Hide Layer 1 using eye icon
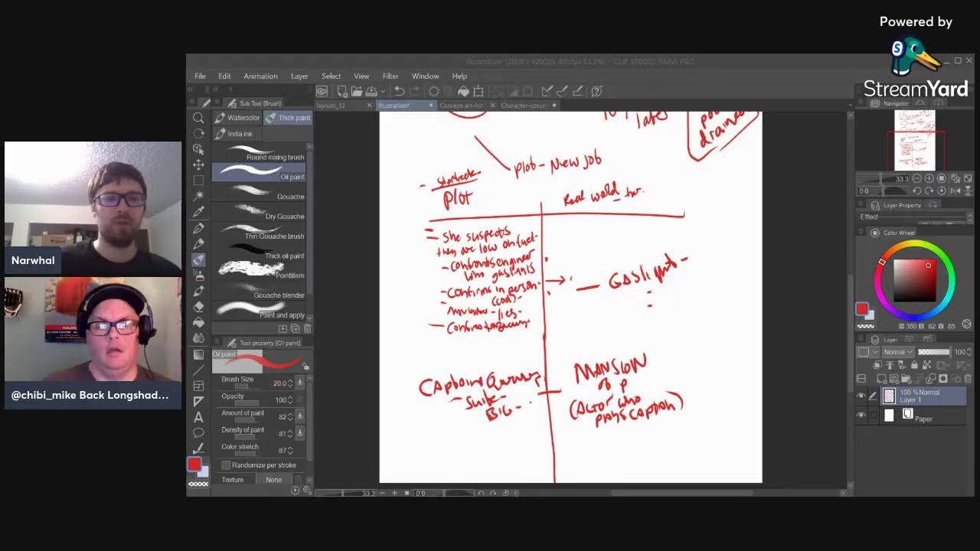This screenshot has width=980, height=551. [x=861, y=396]
